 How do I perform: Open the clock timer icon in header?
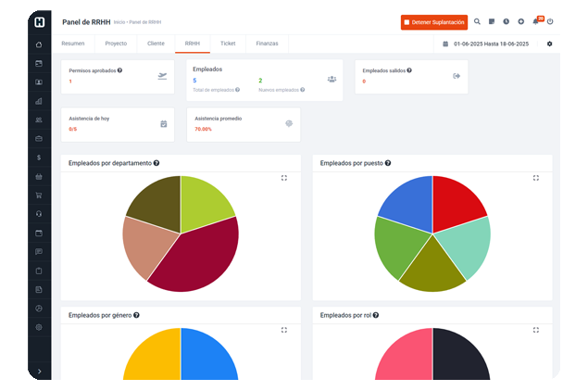507,21
